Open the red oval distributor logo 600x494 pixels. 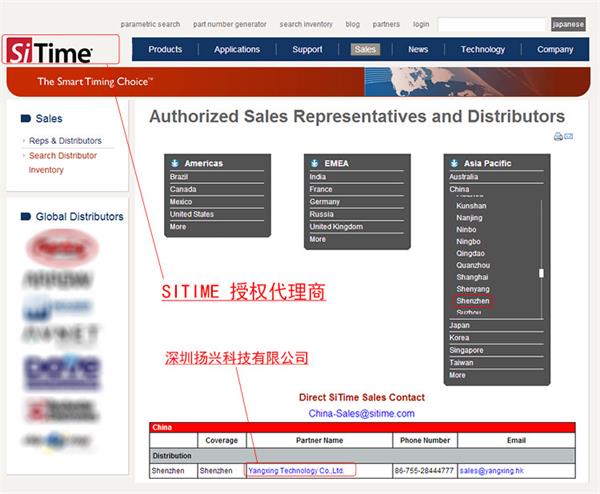[x=61, y=247]
